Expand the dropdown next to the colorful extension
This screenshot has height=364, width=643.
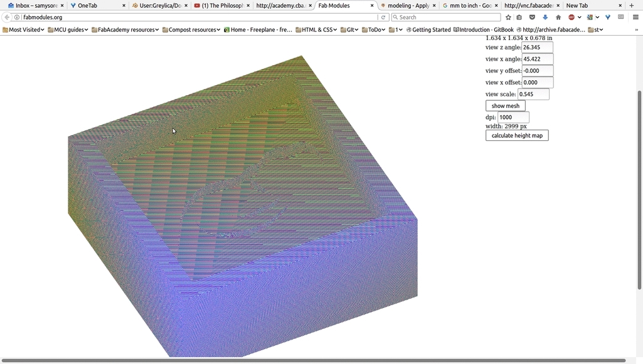(x=597, y=17)
